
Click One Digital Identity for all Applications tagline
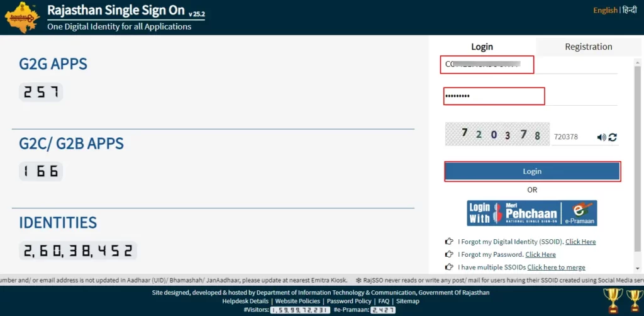(x=119, y=26)
